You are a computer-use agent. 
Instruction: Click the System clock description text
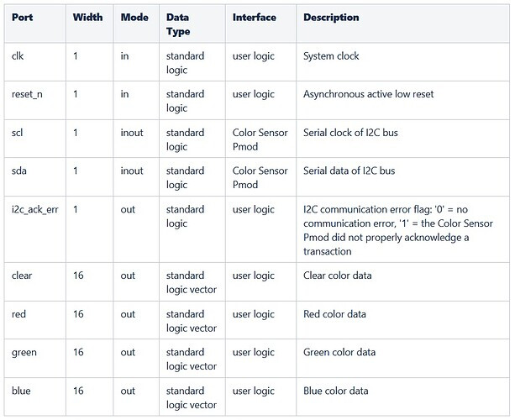(331, 56)
